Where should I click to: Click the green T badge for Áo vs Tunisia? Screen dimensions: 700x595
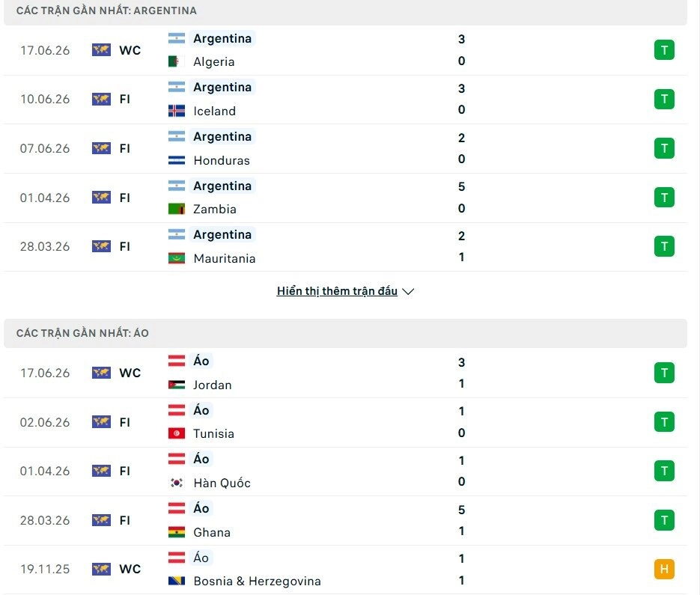point(664,422)
